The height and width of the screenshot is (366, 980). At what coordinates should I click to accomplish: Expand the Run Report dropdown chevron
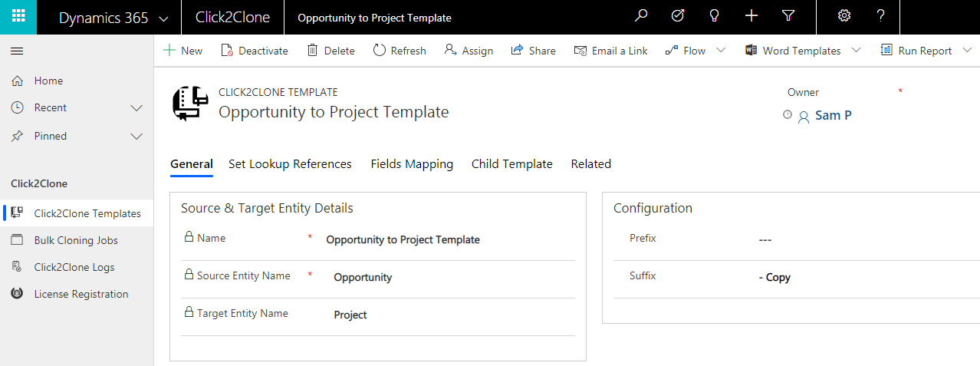966,51
